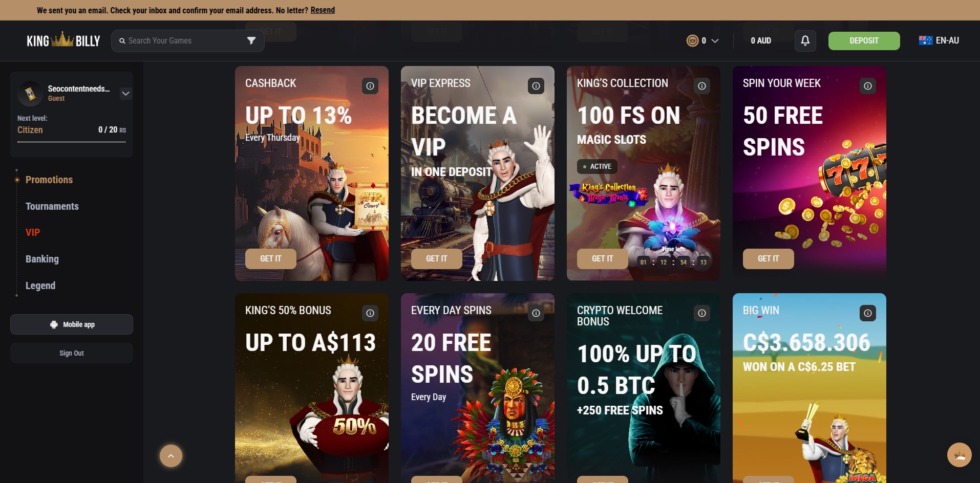Image resolution: width=980 pixels, height=483 pixels.
Task: Get the Cashback offer with Get It
Action: coord(271,259)
